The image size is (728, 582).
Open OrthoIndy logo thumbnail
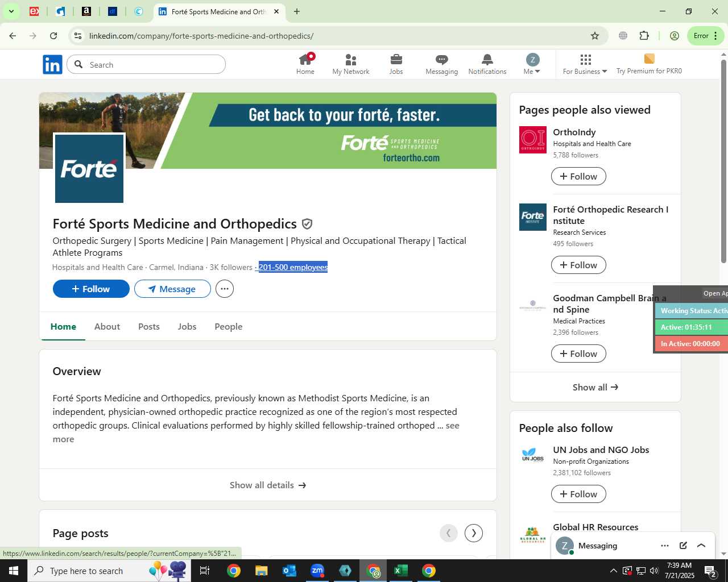click(x=533, y=140)
